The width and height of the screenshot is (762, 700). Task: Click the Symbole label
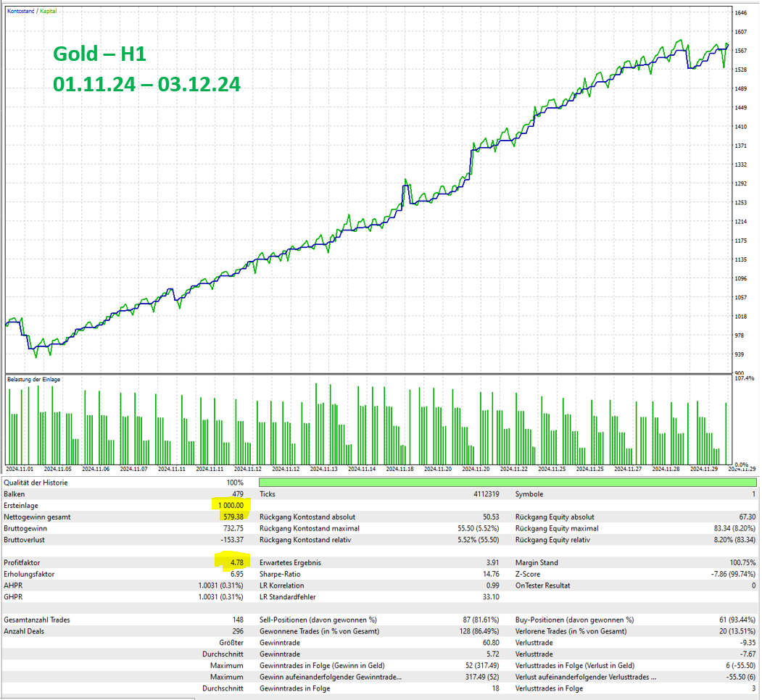(529, 494)
